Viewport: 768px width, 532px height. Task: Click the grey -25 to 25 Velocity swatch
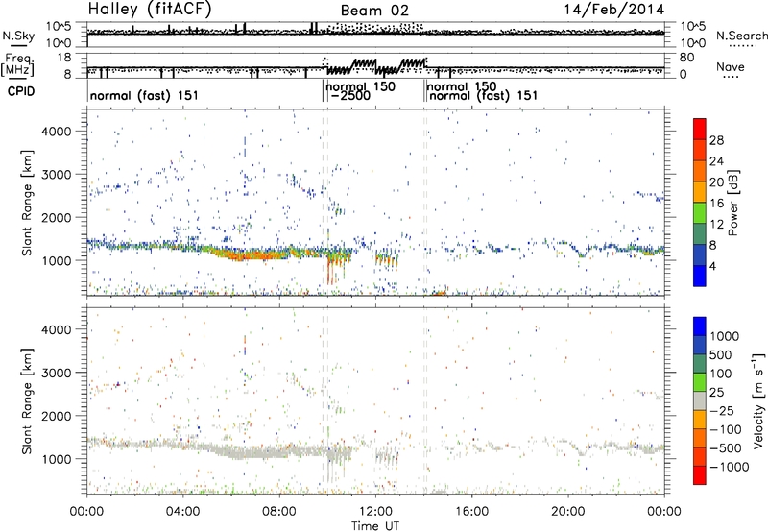pyautogui.click(x=700, y=401)
